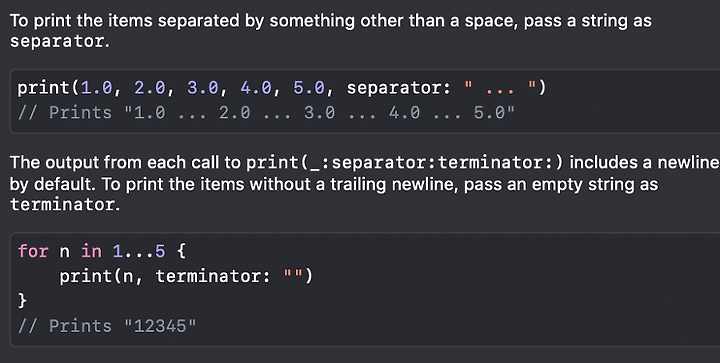The height and width of the screenshot is (363, 720).
Task: Select the 1.0 value in print call
Action: pos(96,87)
